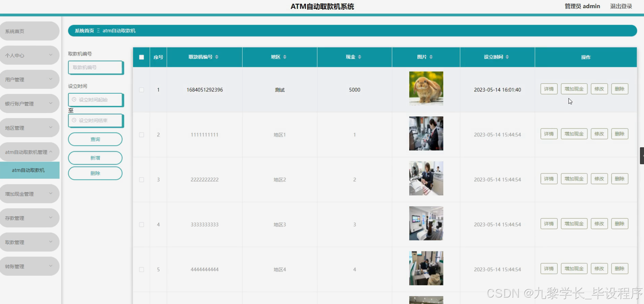Click 删除 for row 1684051292396
Viewport: 644px width, 304px height.
620,89
